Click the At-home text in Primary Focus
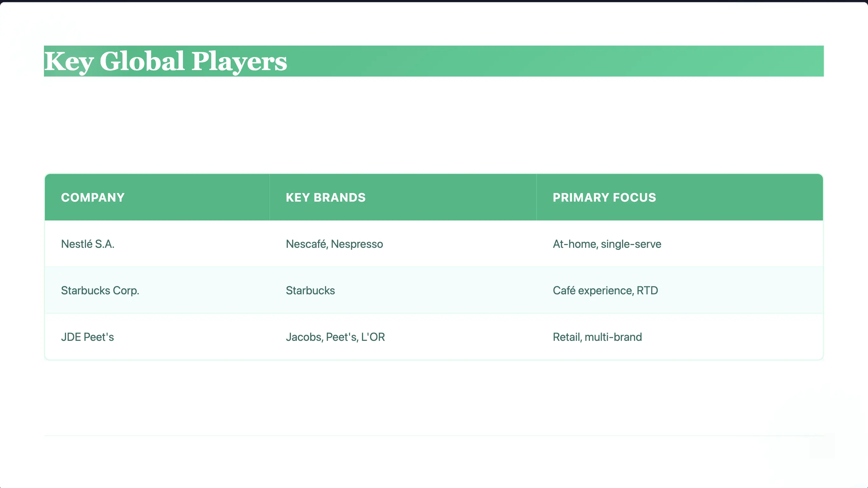Screen dimensions: 868x488 tap(575, 244)
